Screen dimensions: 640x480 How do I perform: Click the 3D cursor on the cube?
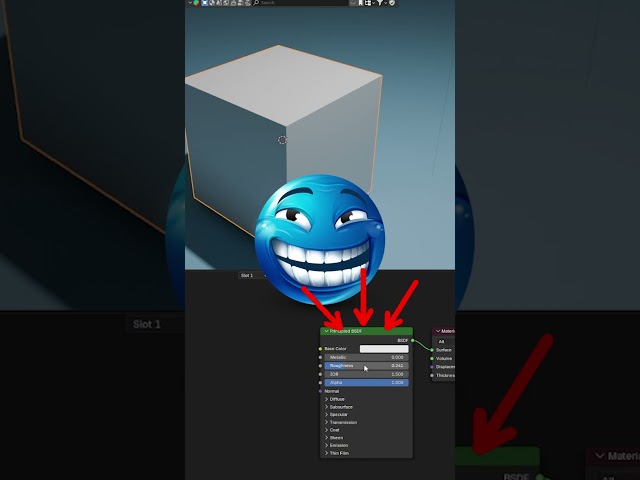coord(282,140)
